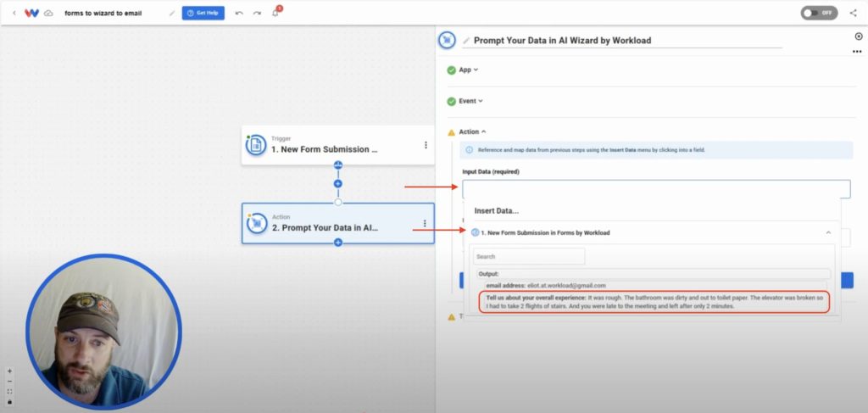The image size is (868, 413).
Task: Open notifications bell
Action: click(x=275, y=12)
